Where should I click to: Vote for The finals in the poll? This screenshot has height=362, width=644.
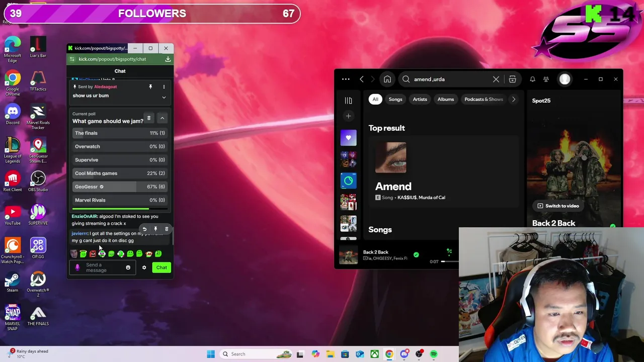click(x=120, y=133)
